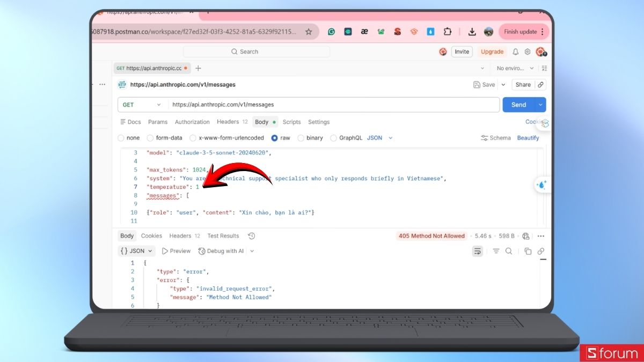This screenshot has width=644, height=362.
Task: Open browser downloads icon
Action: point(472,32)
